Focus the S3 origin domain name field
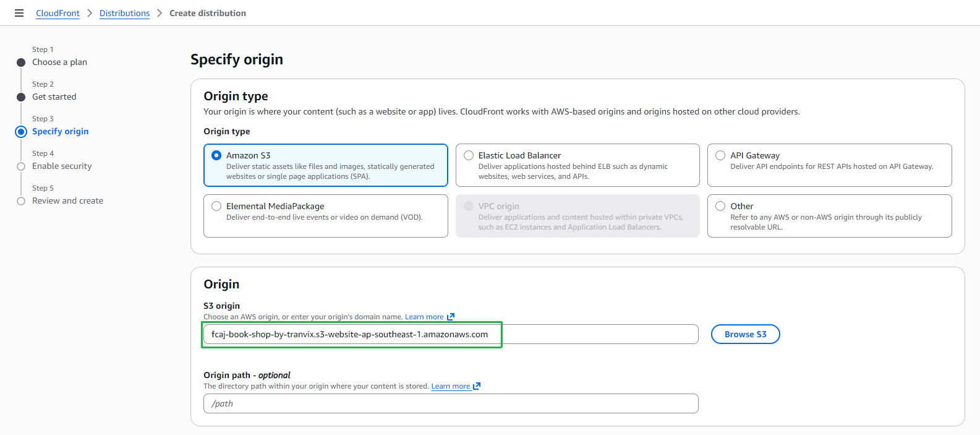 [451, 334]
